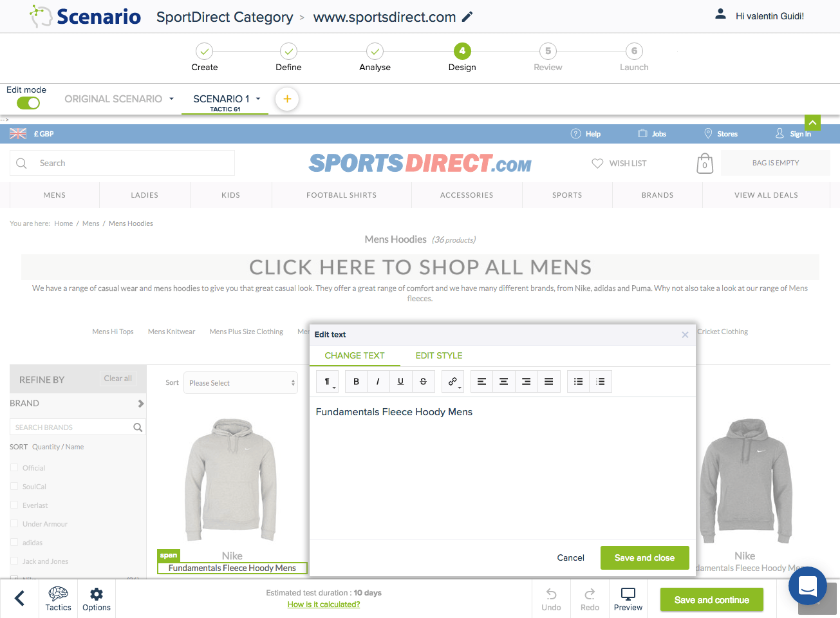The width and height of the screenshot is (840, 618).
Task: Click the wish list heart icon
Action: tap(597, 164)
